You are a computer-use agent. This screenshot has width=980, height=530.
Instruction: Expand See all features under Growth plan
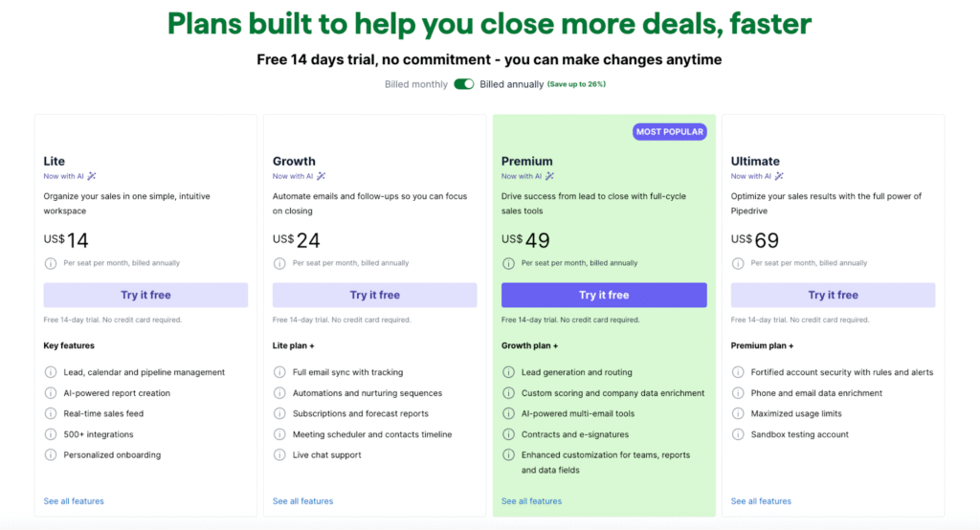tap(302, 501)
